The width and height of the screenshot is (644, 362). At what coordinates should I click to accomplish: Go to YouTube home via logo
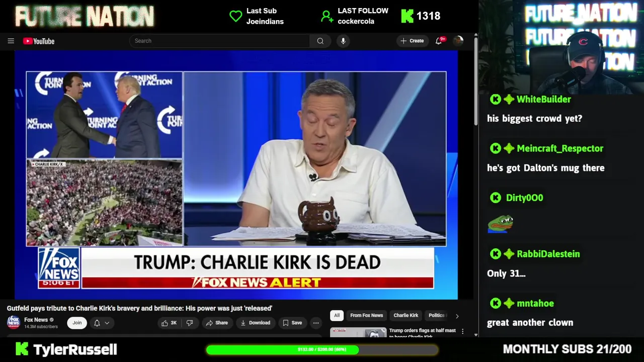pos(39,41)
